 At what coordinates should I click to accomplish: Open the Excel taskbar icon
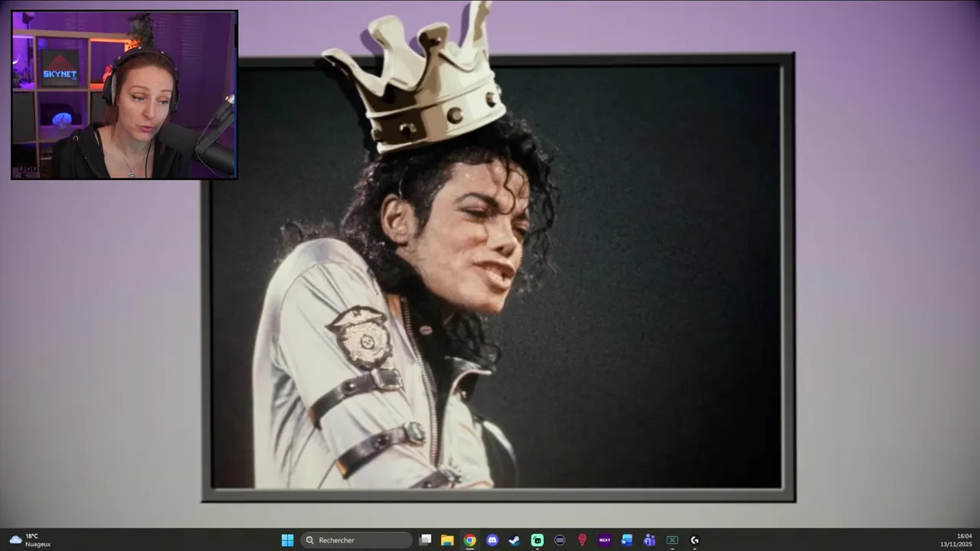[x=672, y=540]
